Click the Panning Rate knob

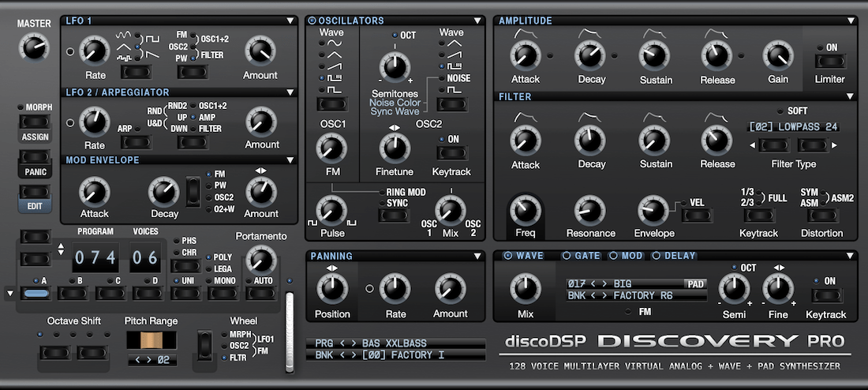coord(395,289)
